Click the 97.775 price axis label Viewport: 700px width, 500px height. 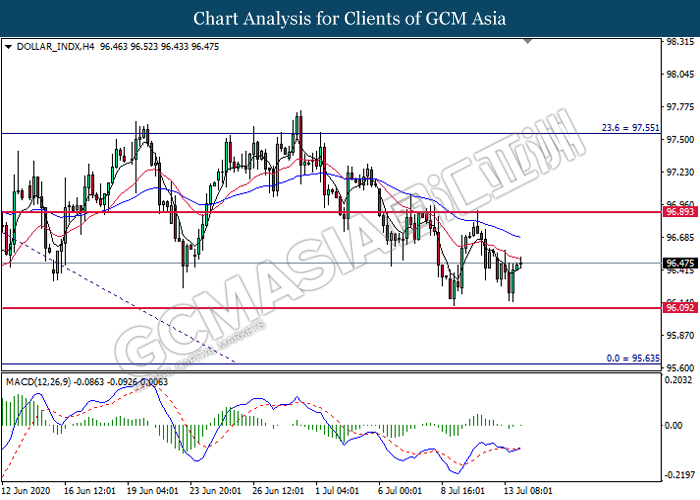click(x=680, y=107)
